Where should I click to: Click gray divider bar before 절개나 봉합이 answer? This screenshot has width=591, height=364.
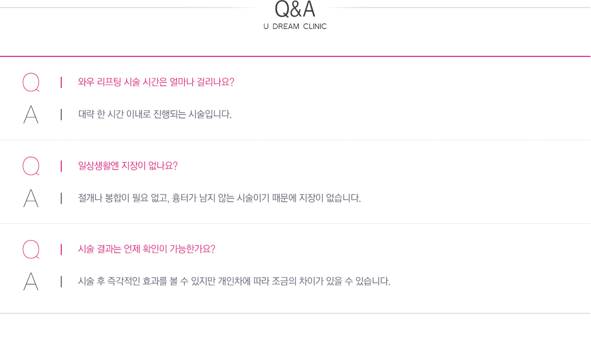[61, 198]
